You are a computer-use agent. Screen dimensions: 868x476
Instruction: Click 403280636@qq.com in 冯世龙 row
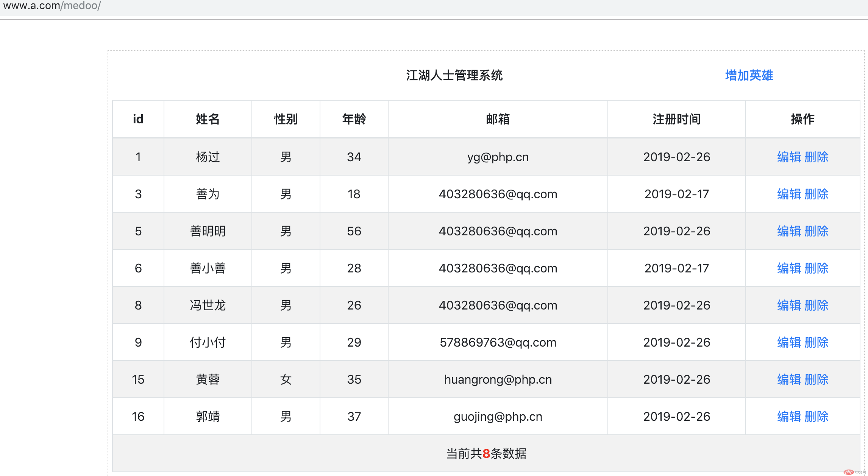pyautogui.click(x=498, y=305)
